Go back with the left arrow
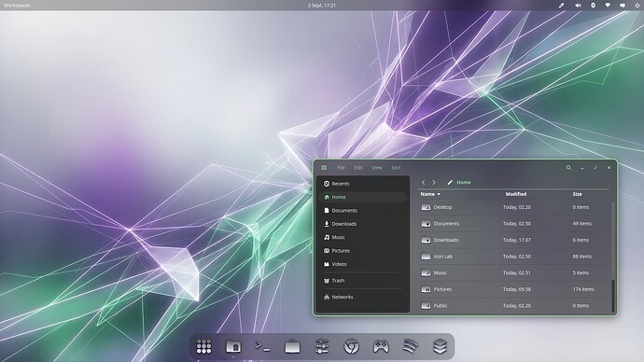The height and width of the screenshot is (362, 644). (423, 182)
